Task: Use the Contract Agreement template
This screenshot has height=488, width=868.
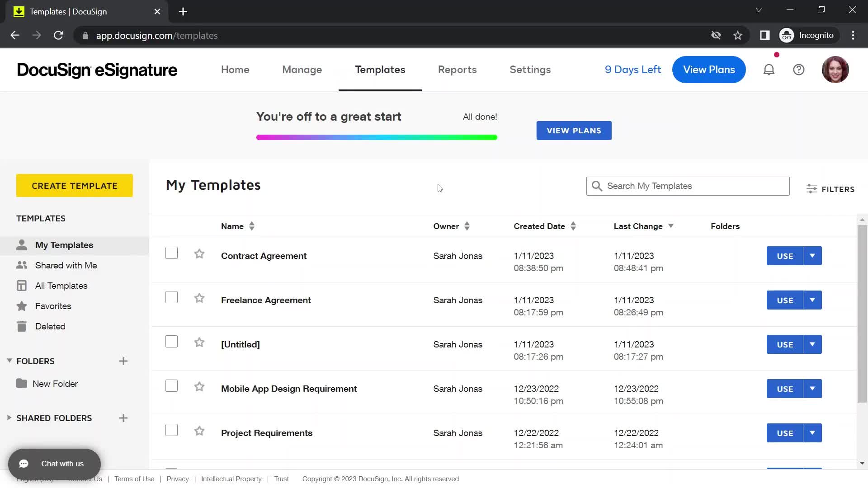Action: pos(785,256)
